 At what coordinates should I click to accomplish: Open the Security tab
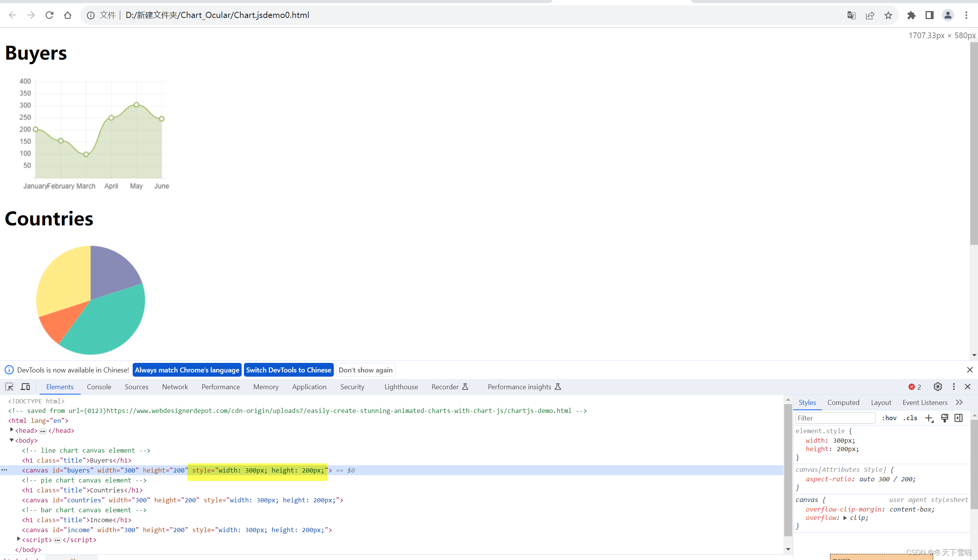coord(352,387)
